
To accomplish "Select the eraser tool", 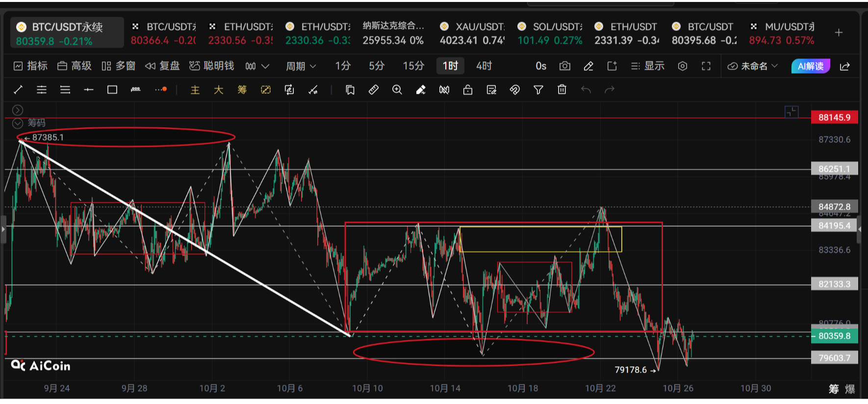I will [x=421, y=89].
